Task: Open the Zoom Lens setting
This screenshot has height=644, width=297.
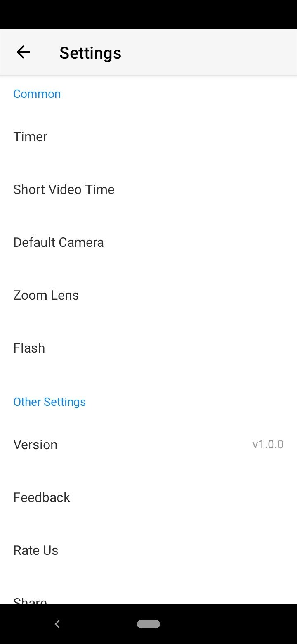Action: click(46, 295)
